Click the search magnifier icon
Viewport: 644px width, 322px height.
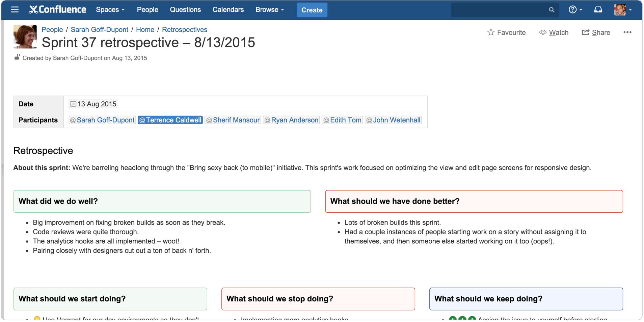551,10
